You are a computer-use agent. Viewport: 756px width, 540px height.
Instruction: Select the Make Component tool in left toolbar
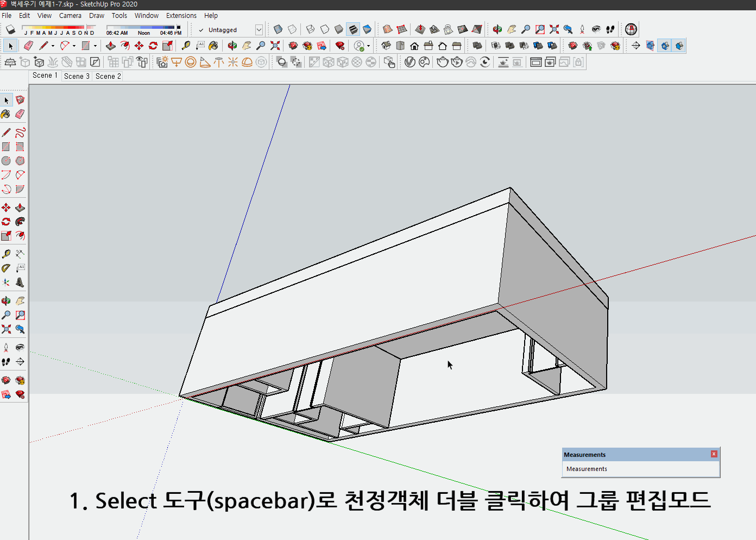tap(20, 100)
